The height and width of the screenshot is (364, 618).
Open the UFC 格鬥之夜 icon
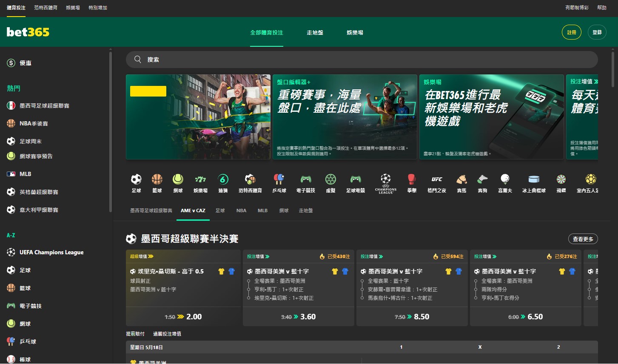tap(437, 183)
